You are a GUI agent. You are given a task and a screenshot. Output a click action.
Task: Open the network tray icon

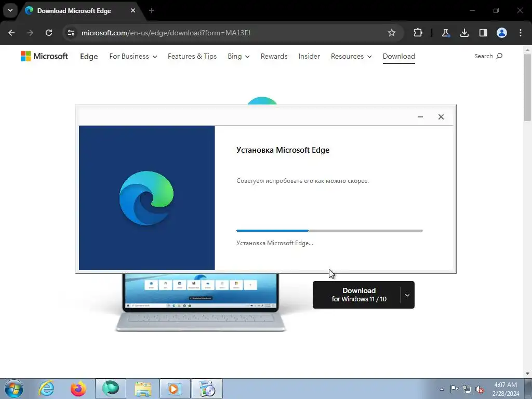(467, 389)
